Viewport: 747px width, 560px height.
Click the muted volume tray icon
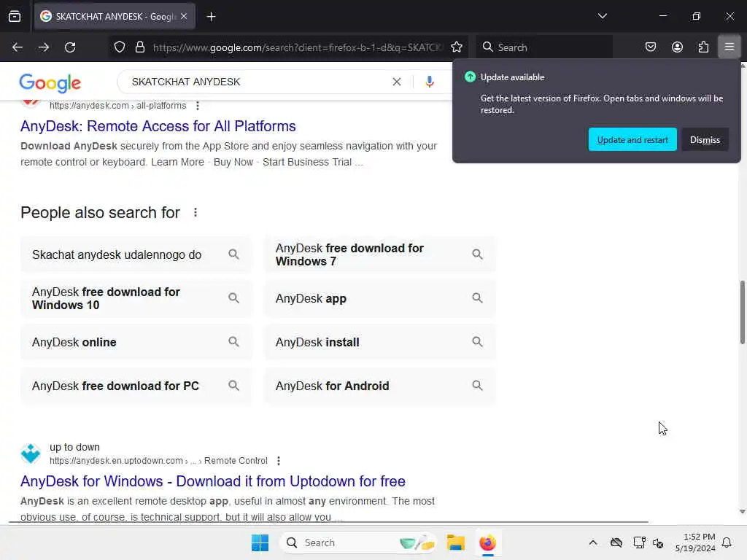(x=659, y=543)
